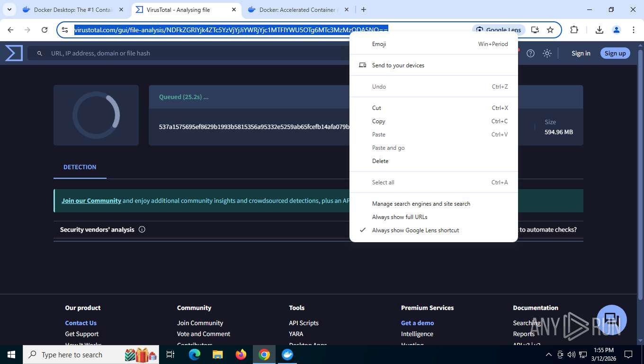Select Cut from the context menu

click(433, 108)
